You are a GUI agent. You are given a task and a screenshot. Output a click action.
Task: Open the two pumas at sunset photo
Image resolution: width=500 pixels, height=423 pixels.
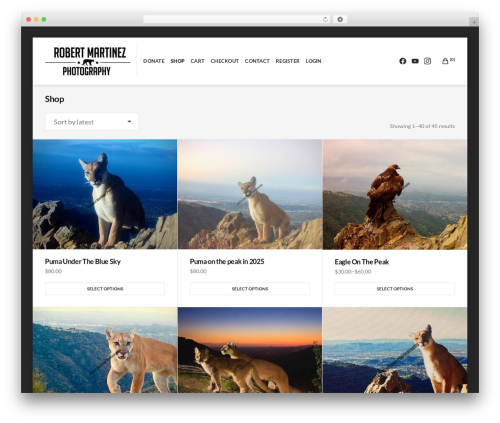point(250,350)
